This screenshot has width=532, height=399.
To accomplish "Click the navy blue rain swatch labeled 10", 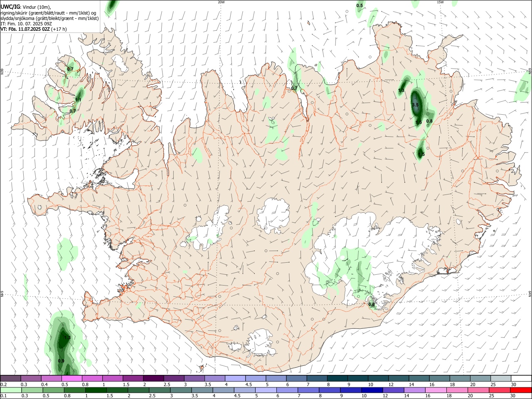I will point(372,389).
